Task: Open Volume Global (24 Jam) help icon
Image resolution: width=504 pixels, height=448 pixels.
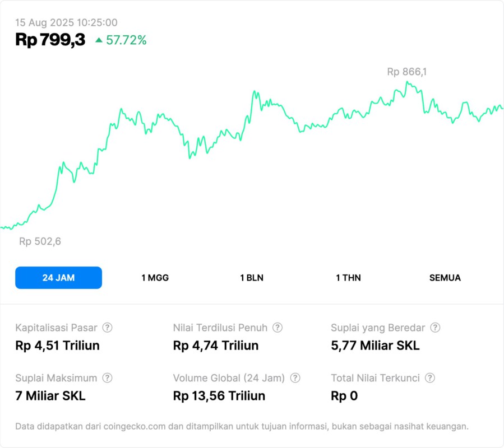Action: point(295,378)
